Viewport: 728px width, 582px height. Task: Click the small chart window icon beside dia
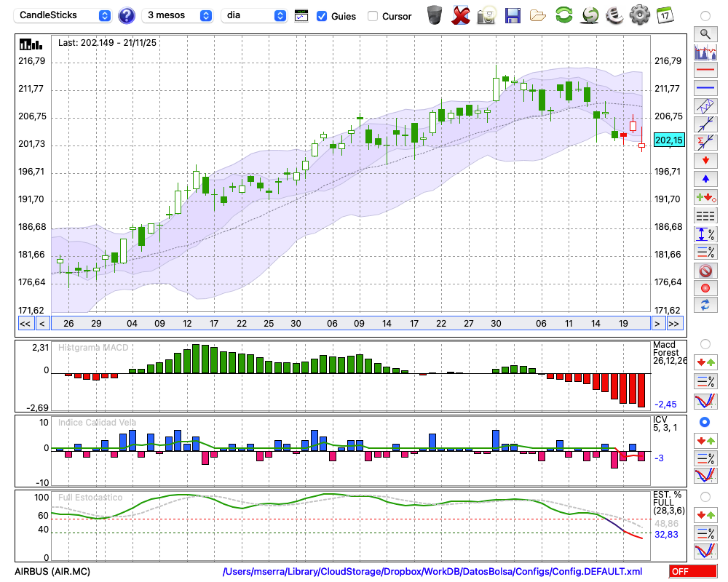[x=301, y=16]
